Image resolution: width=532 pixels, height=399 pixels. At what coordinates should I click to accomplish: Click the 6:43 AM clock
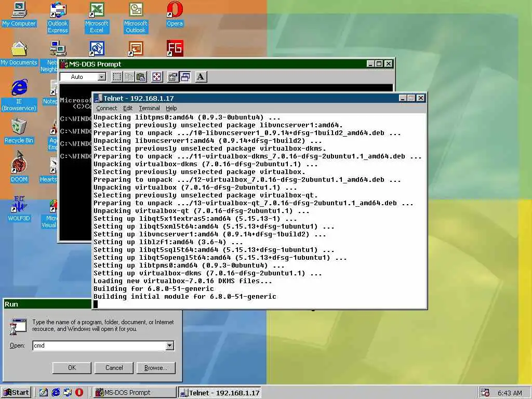click(510, 393)
